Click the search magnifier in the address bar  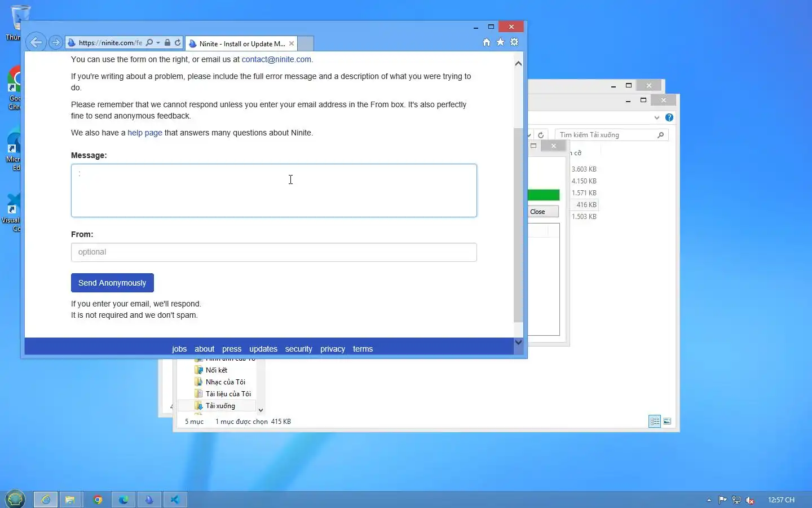tap(149, 42)
